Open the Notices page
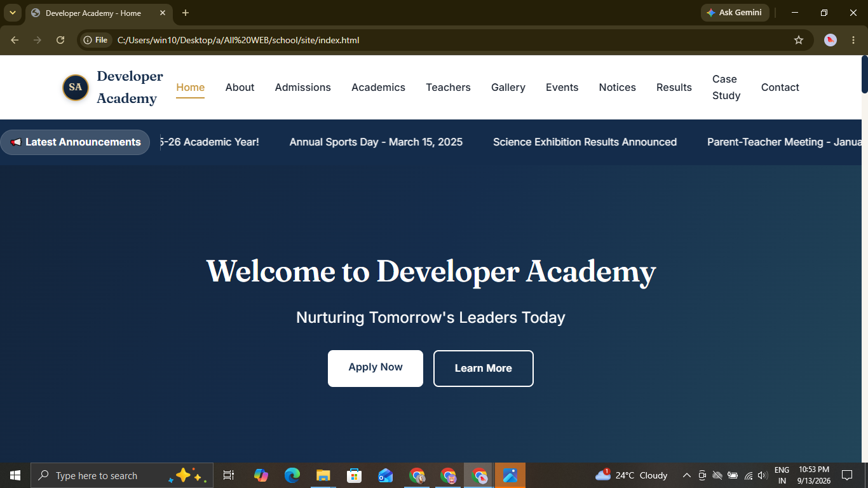This screenshot has height=488, width=868. [x=617, y=88]
